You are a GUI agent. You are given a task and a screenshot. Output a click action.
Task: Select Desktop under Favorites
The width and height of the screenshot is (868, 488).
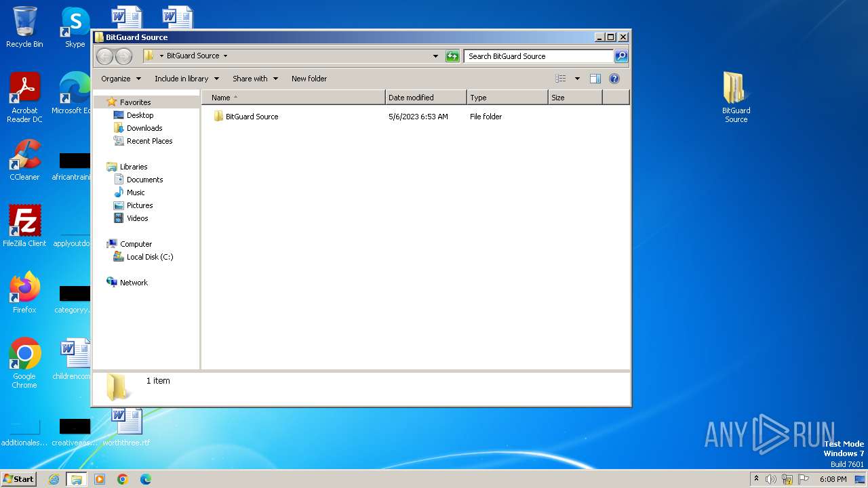point(140,115)
